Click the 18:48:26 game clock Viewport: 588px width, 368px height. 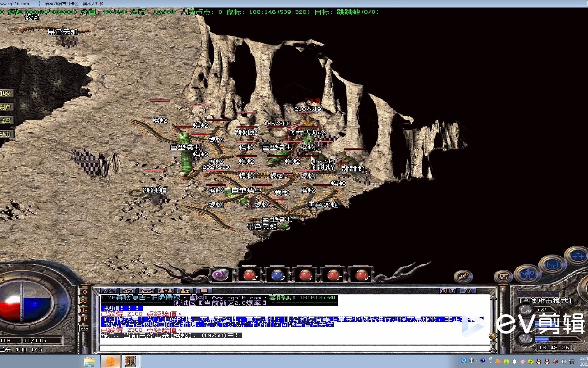(554, 348)
